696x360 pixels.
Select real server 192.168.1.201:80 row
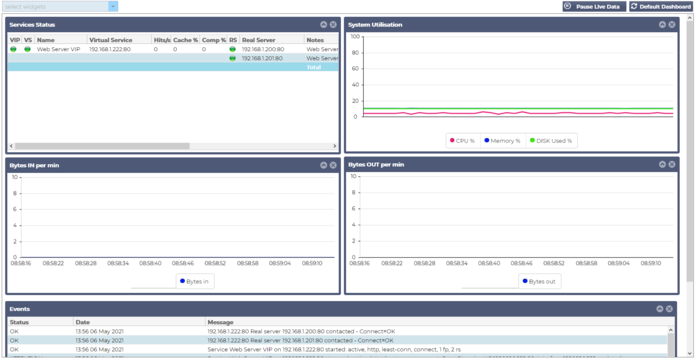(x=173, y=58)
